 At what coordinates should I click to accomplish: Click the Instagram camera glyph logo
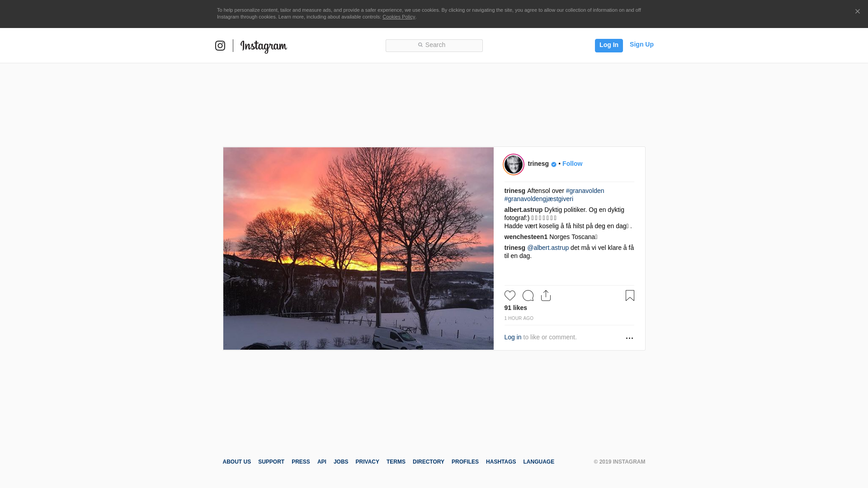click(220, 46)
